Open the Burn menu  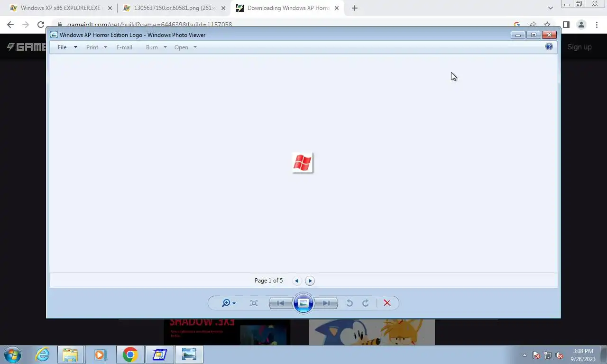pos(152,47)
